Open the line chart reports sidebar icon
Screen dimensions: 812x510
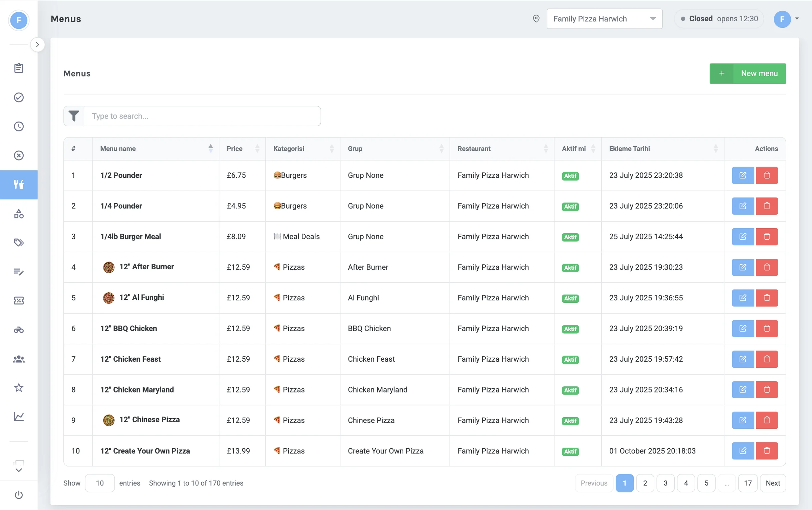pyautogui.click(x=19, y=417)
